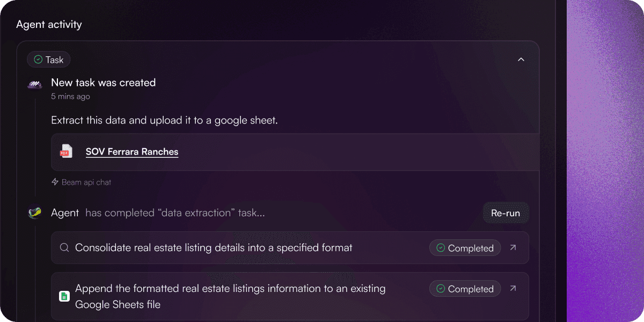
Task: Click Completed badge on Append step
Action: coord(465,289)
